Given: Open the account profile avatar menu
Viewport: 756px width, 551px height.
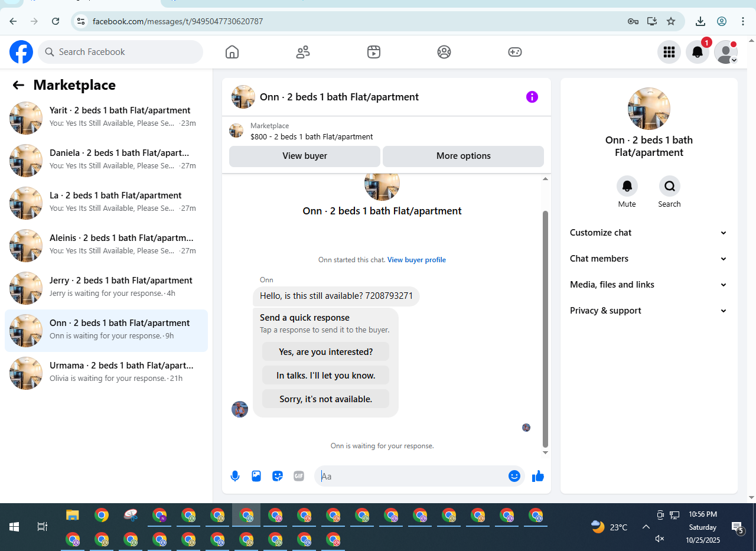Looking at the screenshot, I should click(726, 52).
